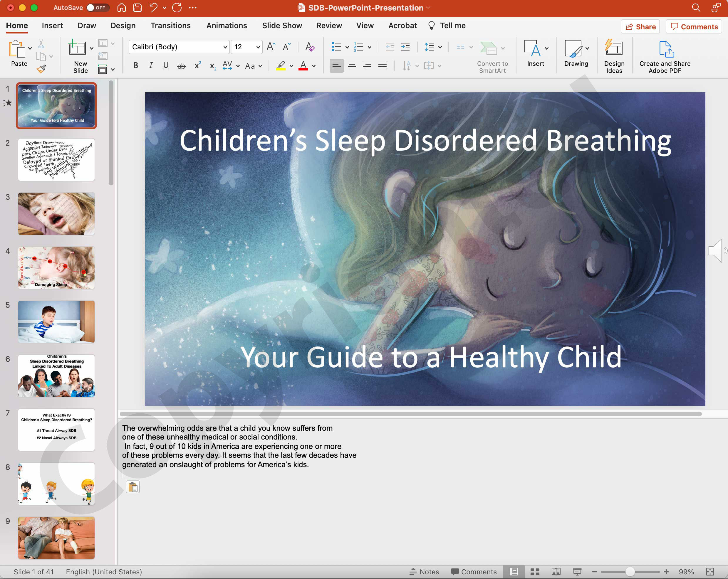The height and width of the screenshot is (579, 728).
Task: Open the font name Calibri (Body) combo box
Action: coord(179,47)
